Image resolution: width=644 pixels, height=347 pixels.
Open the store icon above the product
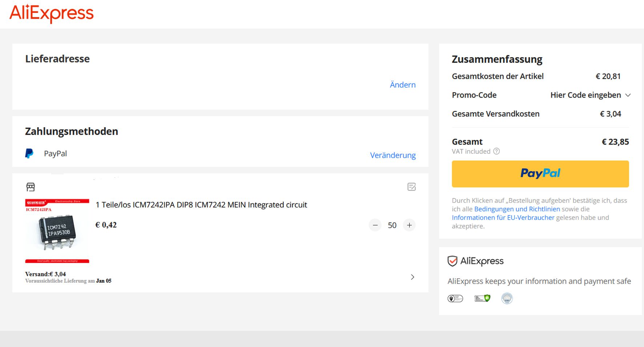pyautogui.click(x=31, y=187)
